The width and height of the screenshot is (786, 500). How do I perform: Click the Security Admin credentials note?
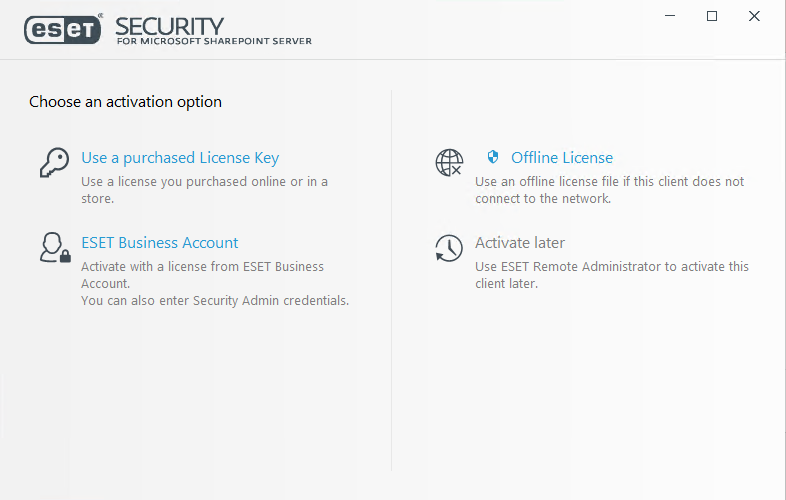215,300
